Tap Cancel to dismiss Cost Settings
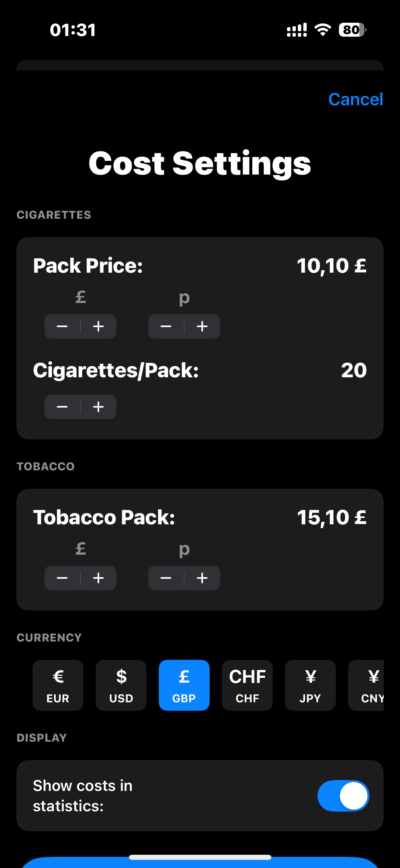Screen dimensions: 400x868 point(356,100)
